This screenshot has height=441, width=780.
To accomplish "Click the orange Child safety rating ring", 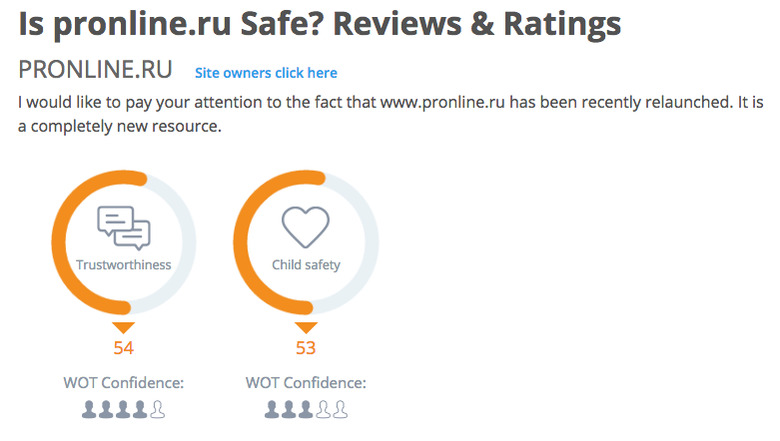I will (x=241, y=243).
